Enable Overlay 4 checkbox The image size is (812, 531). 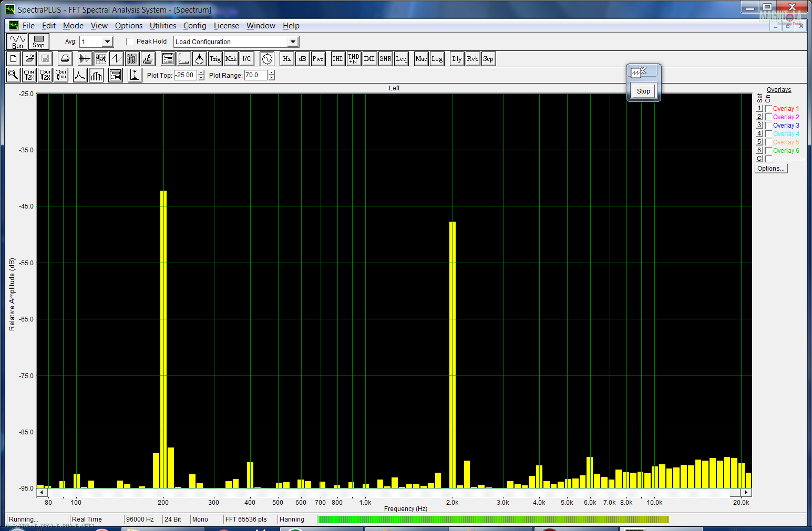pyautogui.click(x=768, y=134)
